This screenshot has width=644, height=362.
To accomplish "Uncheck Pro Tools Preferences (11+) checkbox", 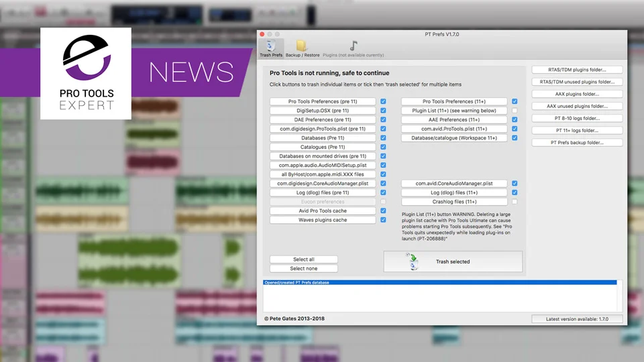I will click(x=515, y=101).
